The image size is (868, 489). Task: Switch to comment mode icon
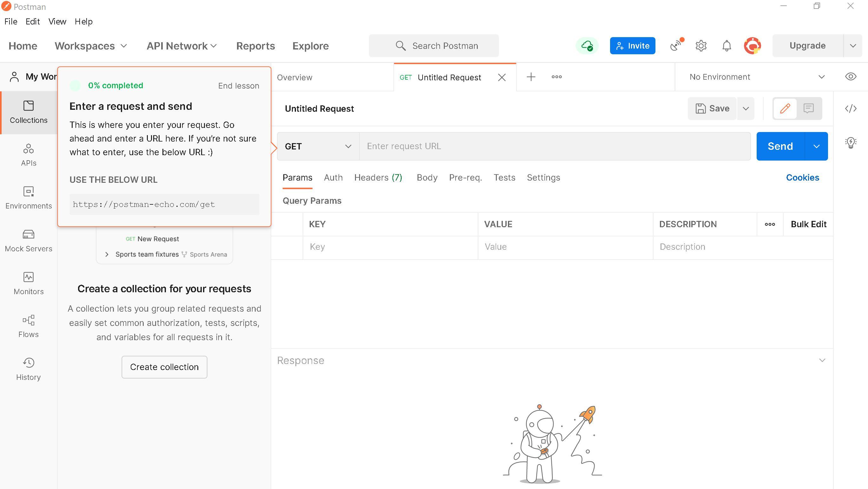click(808, 109)
